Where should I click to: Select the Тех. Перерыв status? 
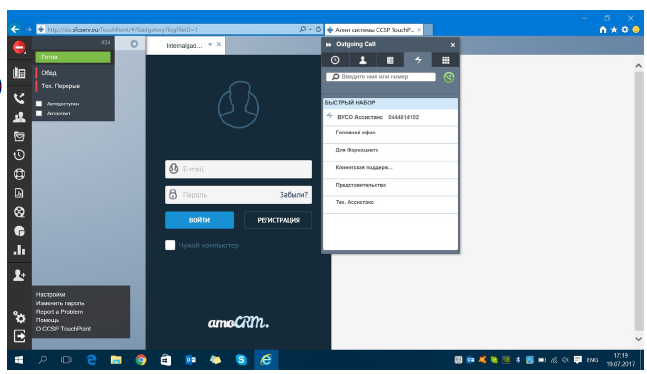pos(61,86)
